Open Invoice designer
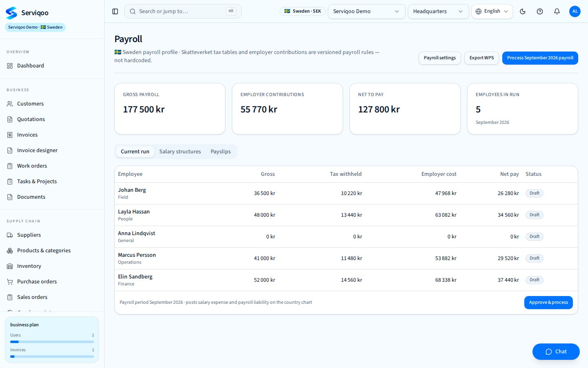Image resolution: width=588 pixels, height=368 pixels. (52, 150)
